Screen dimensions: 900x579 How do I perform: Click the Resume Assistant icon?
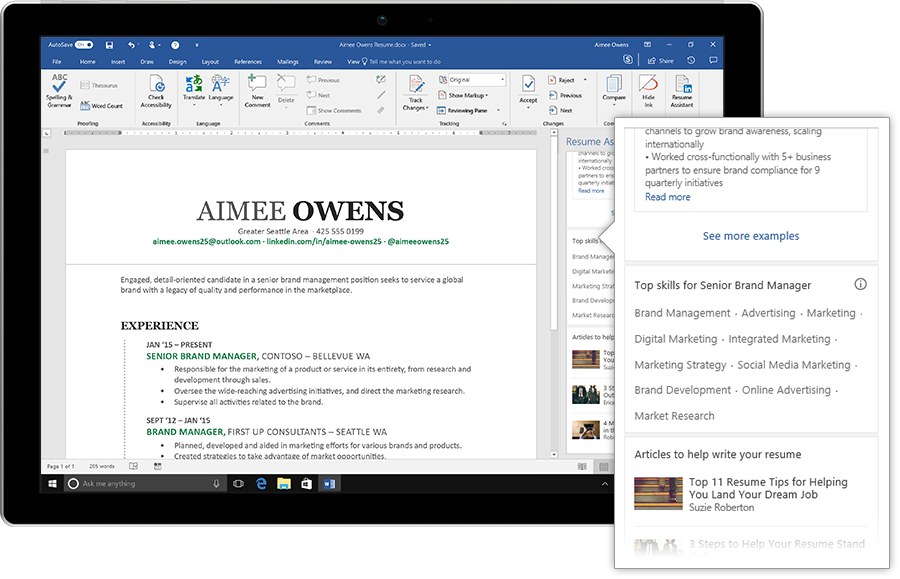[682, 93]
